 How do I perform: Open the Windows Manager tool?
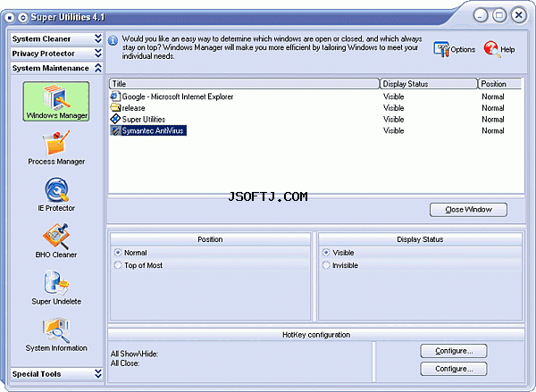point(56,101)
